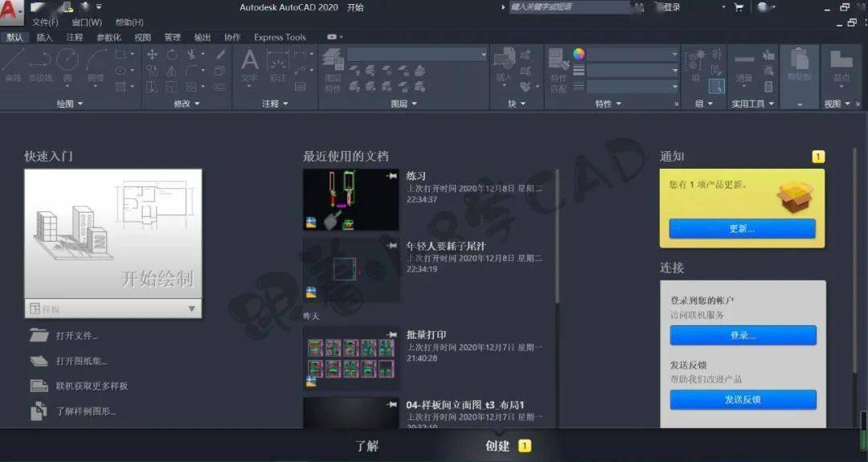Toggle pin on 04-样板间立面图 document
The image size is (868, 462).
(x=392, y=404)
